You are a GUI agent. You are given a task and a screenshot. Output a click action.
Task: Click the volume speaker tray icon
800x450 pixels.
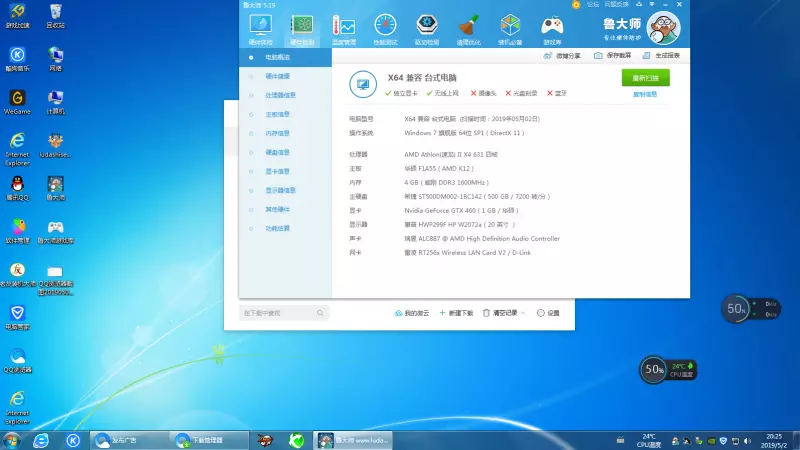(747, 441)
